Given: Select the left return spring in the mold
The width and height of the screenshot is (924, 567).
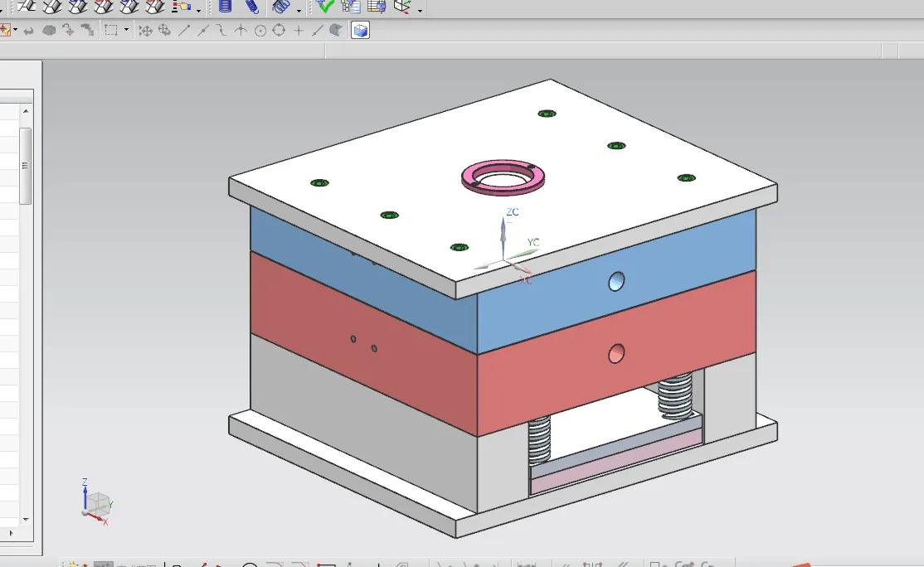Looking at the screenshot, I should pos(539,440).
